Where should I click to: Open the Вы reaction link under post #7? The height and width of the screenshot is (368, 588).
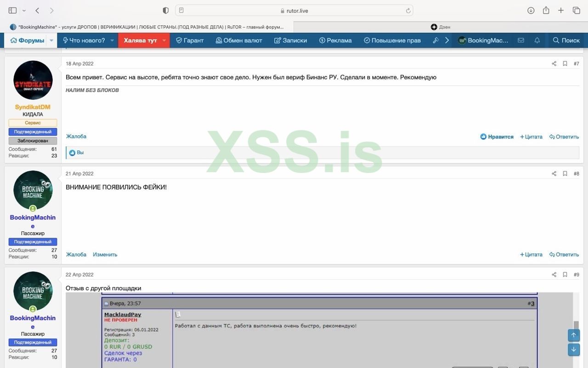pyautogui.click(x=80, y=153)
